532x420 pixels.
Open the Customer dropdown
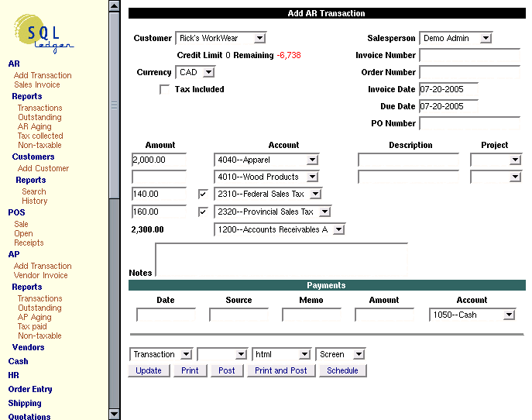(x=221, y=38)
